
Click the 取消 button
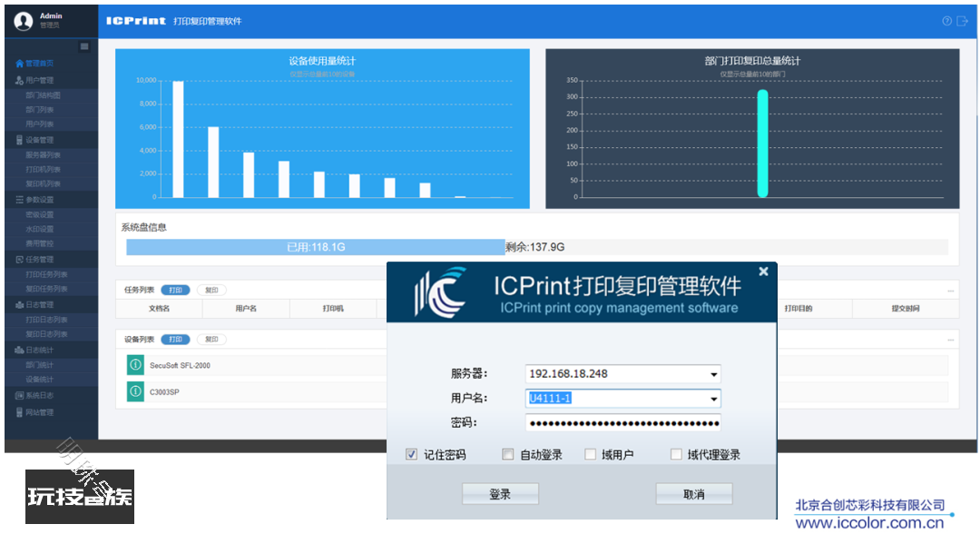pyautogui.click(x=694, y=494)
